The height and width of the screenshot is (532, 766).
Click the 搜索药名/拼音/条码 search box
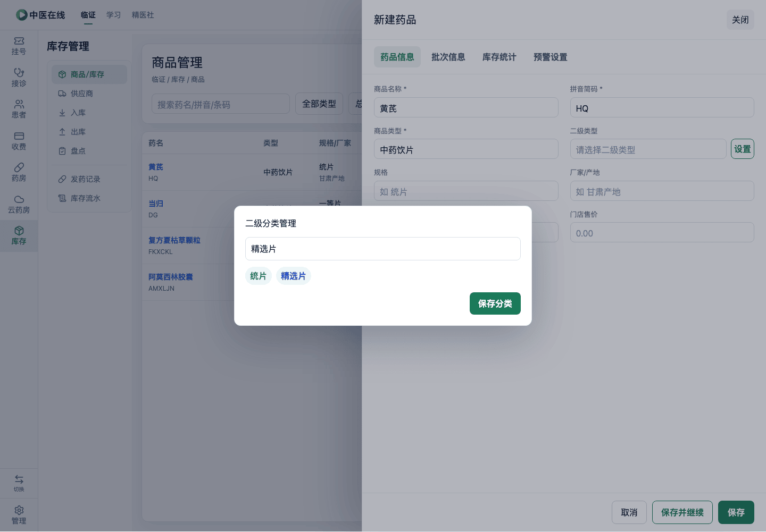(221, 104)
